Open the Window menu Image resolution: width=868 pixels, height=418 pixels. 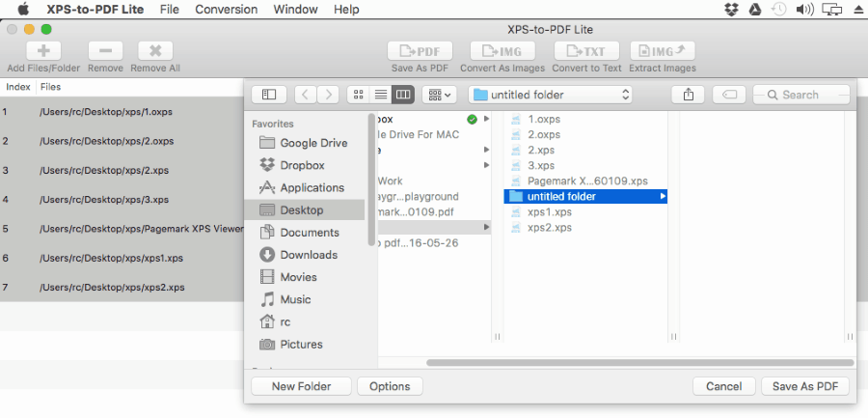coord(296,10)
